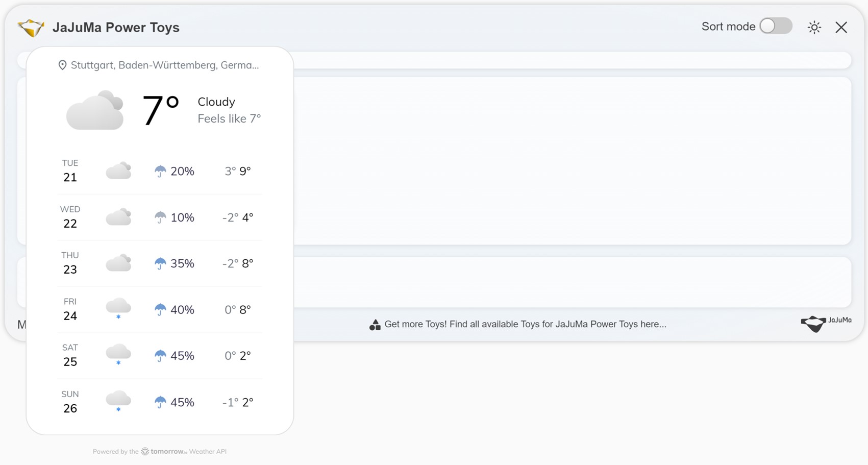Click Thursday's -2° 8° temperature range
The width and height of the screenshot is (868, 465).
pos(238,263)
